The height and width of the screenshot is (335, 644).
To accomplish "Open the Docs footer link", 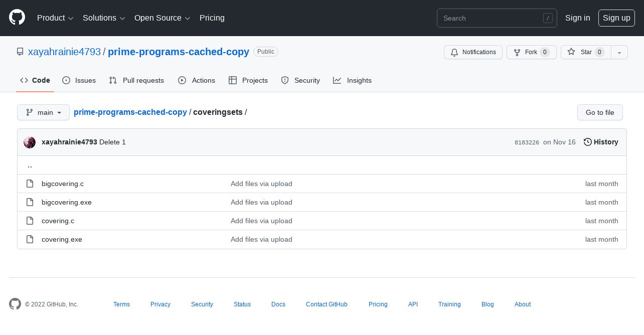I will pyautogui.click(x=278, y=304).
